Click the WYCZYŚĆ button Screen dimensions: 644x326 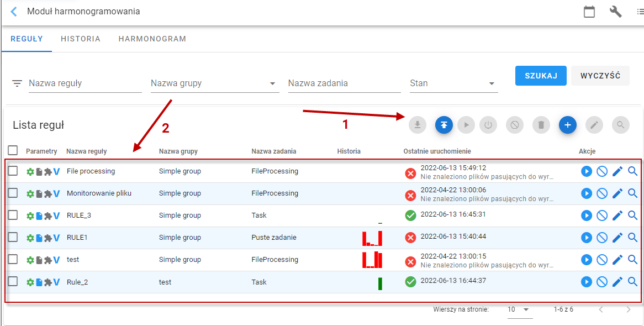click(x=600, y=76)
